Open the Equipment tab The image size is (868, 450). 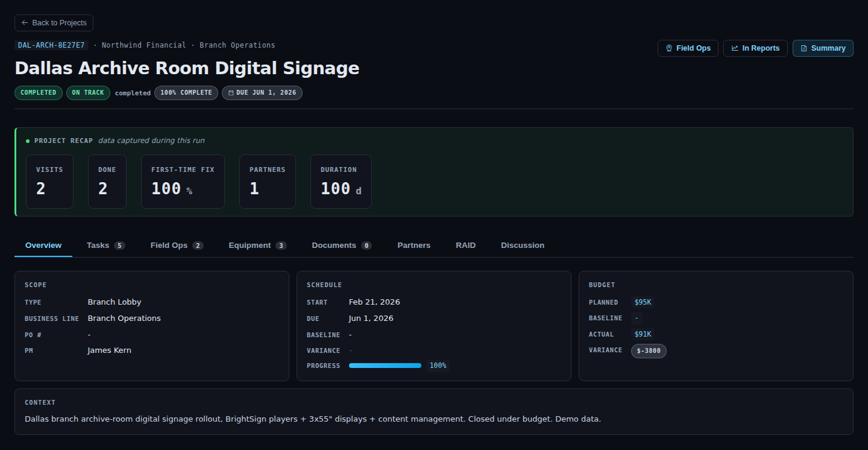pos(257,246)
